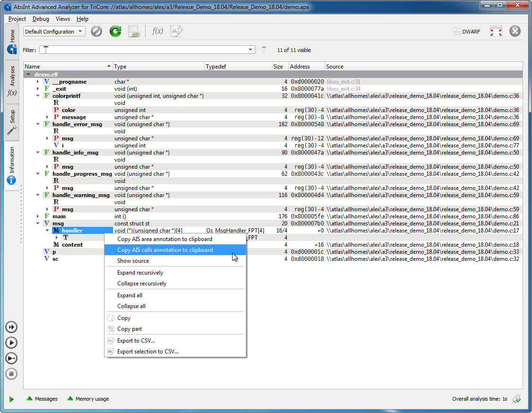
Task: Open the Debug menu
Action: [x=41, y=19]
